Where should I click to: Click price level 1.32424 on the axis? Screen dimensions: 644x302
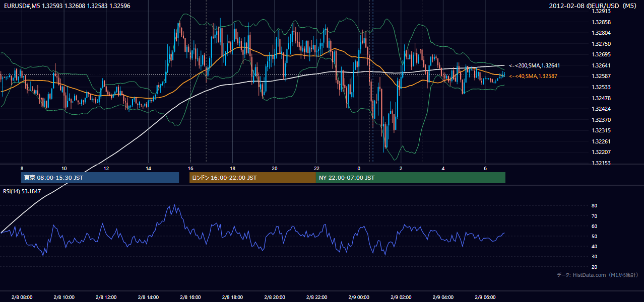tap(601, 109)
